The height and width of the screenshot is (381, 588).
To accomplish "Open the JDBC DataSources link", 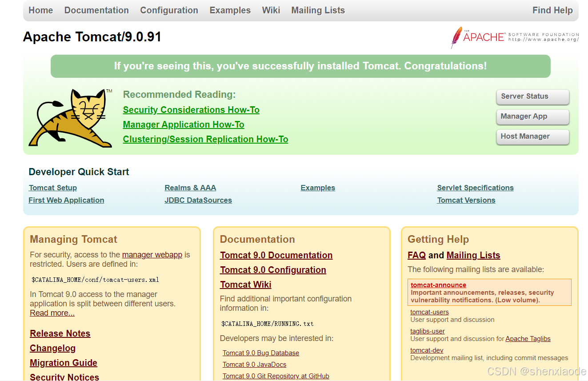I will tap(198, 200).
